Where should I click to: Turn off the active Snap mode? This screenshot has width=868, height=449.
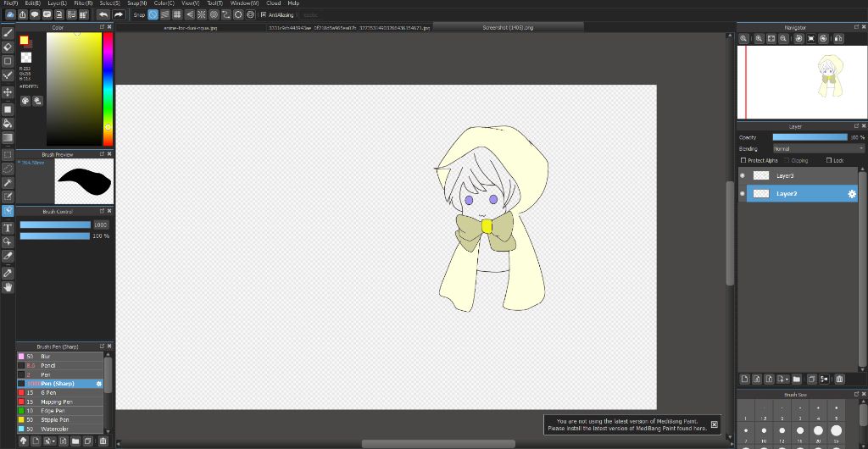pyautogui.click(x=153, y=15)
